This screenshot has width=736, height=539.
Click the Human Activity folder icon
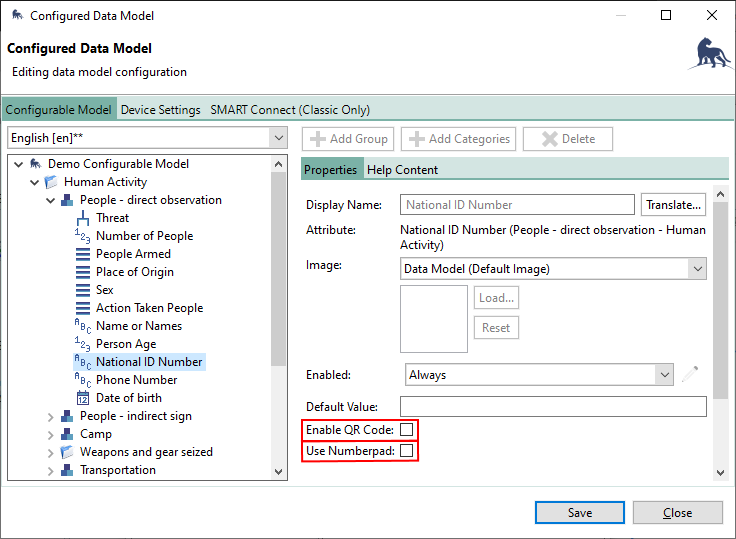(51, 182)
